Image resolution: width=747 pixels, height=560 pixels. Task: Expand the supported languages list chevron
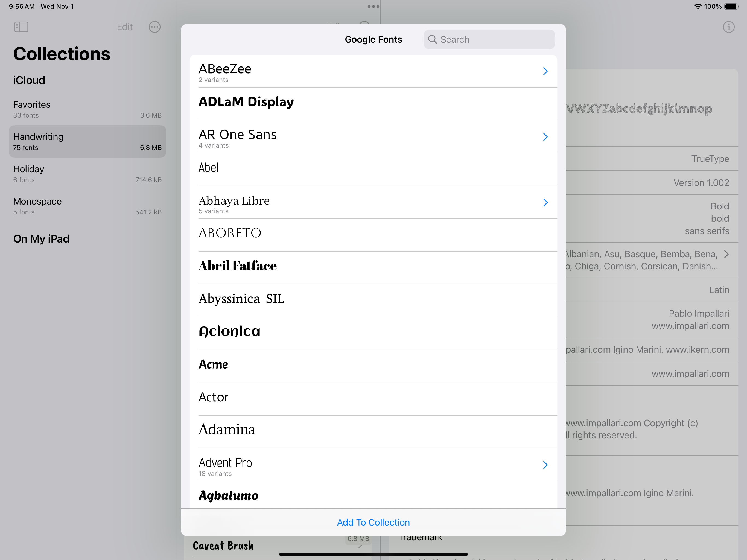[726, 254]
